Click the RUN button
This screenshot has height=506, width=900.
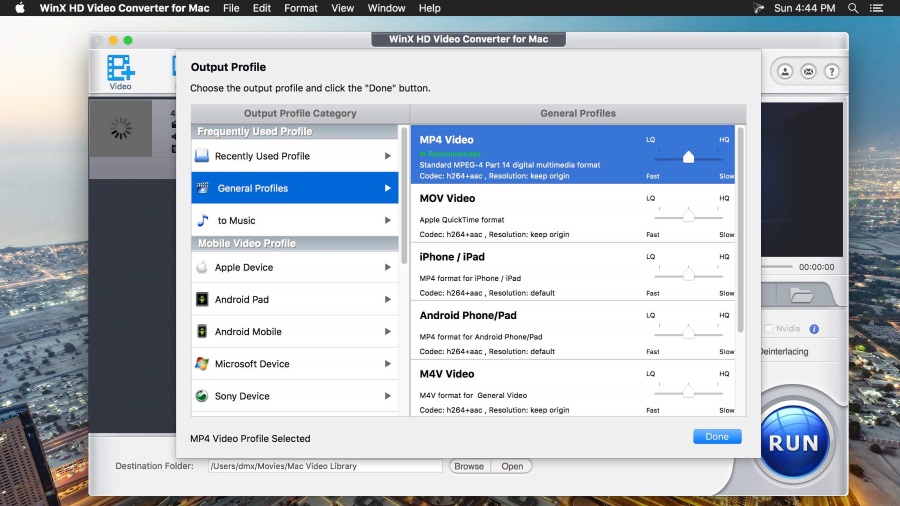point(794,442)
